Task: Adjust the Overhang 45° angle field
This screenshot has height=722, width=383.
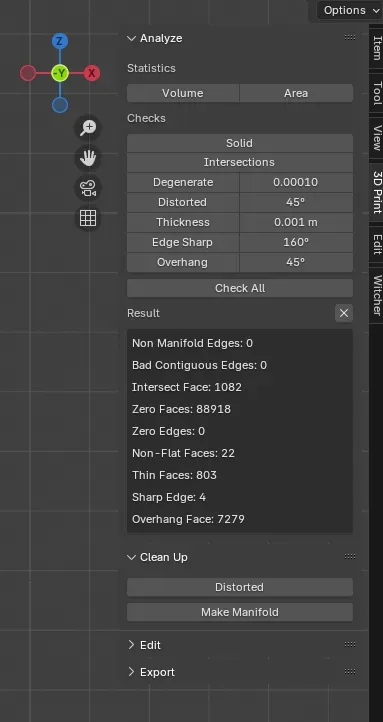Action: point(296,262)
